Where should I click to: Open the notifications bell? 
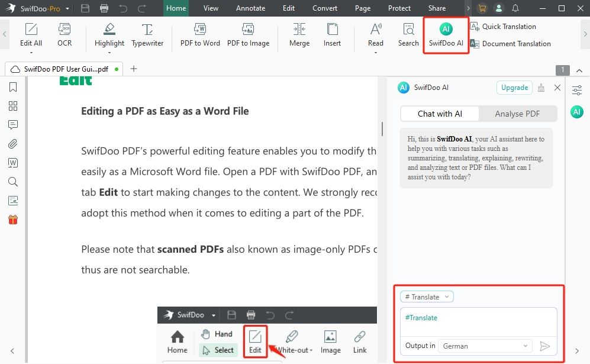point(515,8)
